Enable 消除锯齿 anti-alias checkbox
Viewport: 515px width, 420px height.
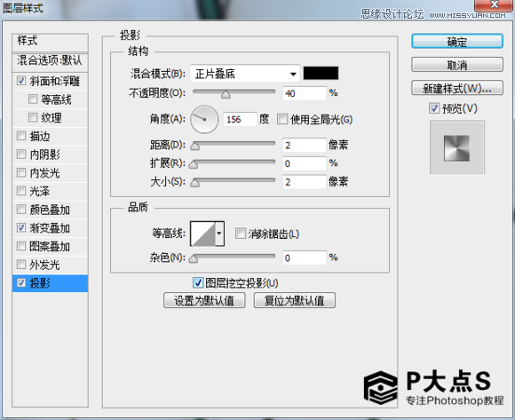(x=241, y=234)
